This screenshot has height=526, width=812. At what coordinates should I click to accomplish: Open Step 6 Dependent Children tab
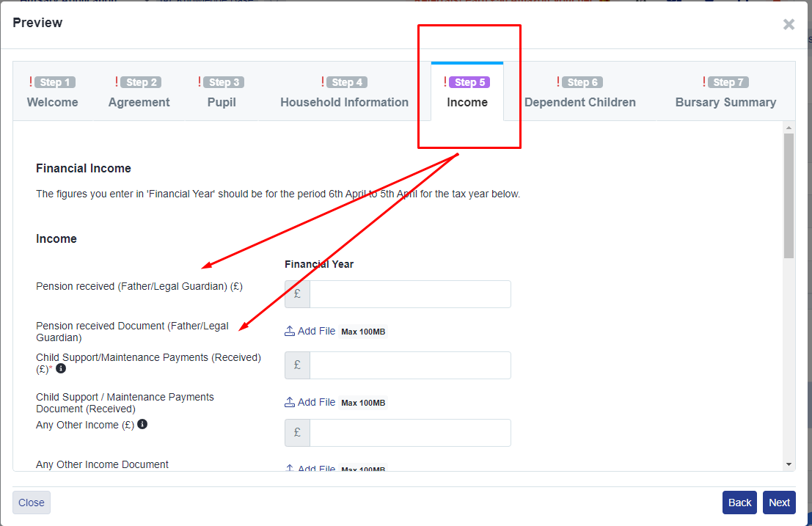tap(580, 92)
